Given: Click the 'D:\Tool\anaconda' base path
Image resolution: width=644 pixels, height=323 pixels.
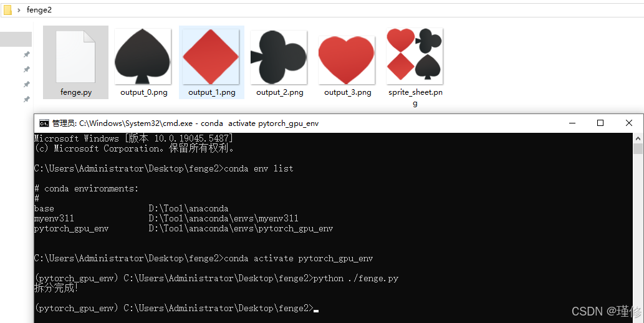Looking at the screenshot, I should (188, 208).
